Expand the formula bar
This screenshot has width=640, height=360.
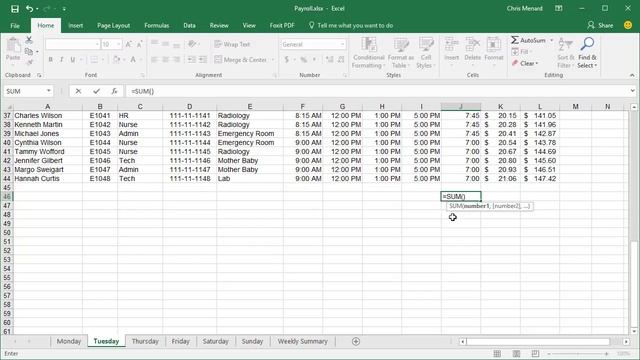pyautogui.click(x=632, y=91)
